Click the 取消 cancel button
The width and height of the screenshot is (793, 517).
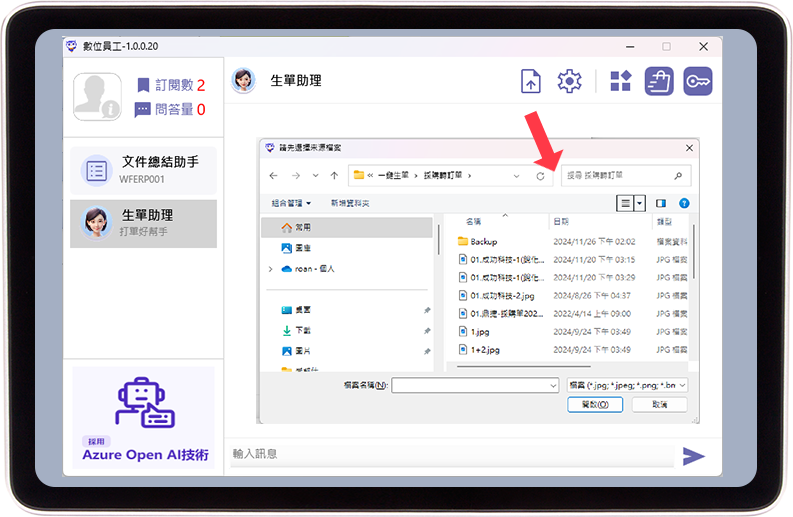point(658,405)
